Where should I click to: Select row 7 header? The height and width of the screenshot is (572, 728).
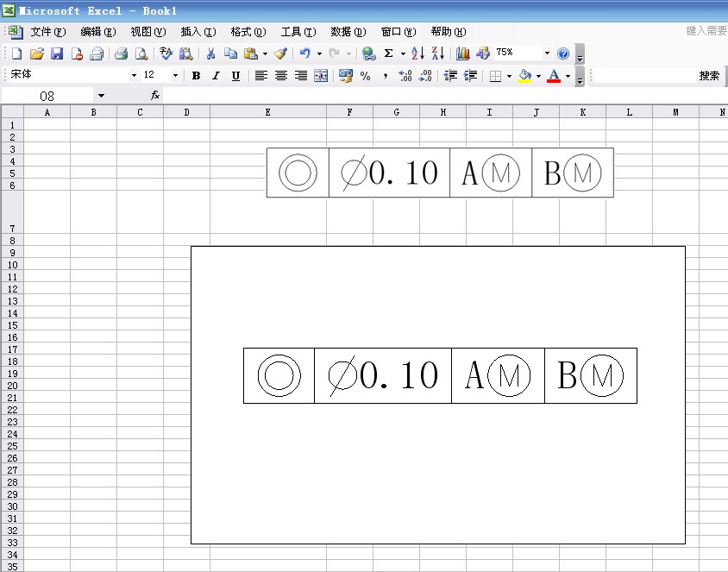pyautogui.click(x=12, y=211)
